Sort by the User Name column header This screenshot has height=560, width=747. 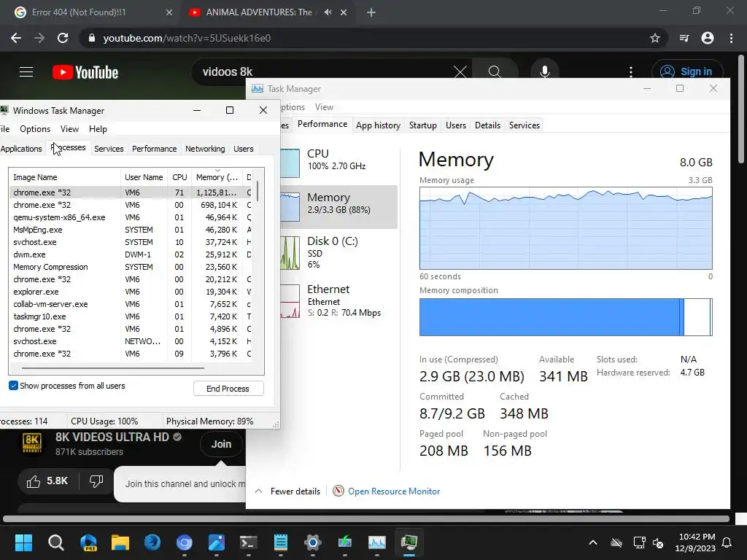coord(144,177)
